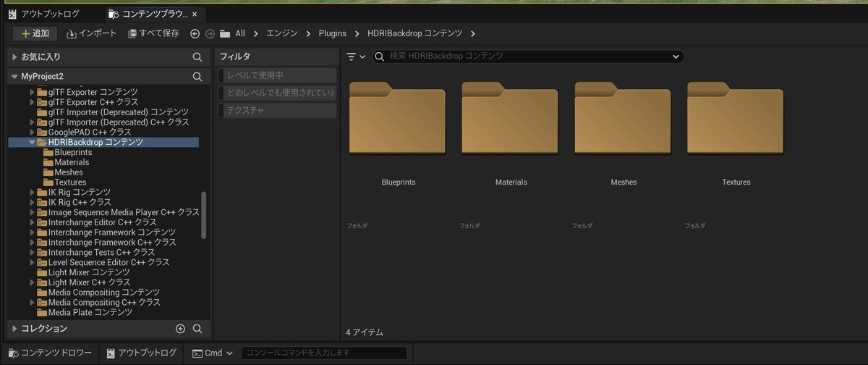Open アウトプットログ in bottom bar
868x365 pixels.
click(141, 353)
